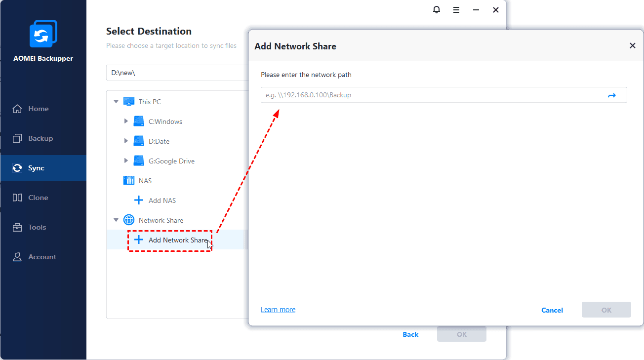
Task: Click the Network Share globe icon
Action: 129,220
